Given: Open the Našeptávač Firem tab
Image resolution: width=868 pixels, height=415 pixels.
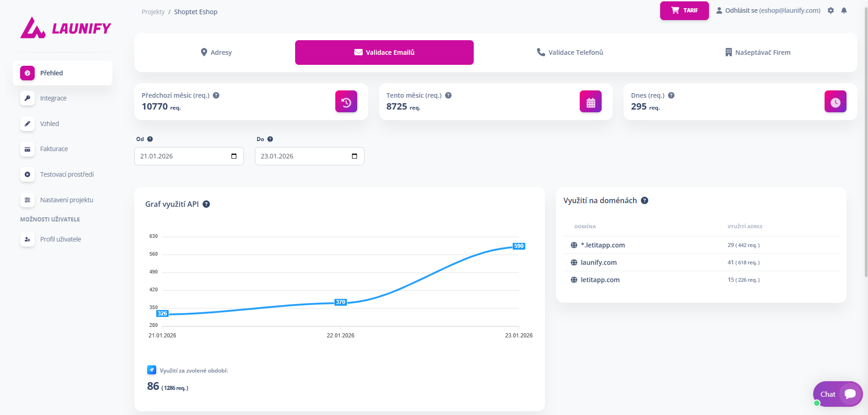Looking at the screenshot, I should [x=758, y=53].
